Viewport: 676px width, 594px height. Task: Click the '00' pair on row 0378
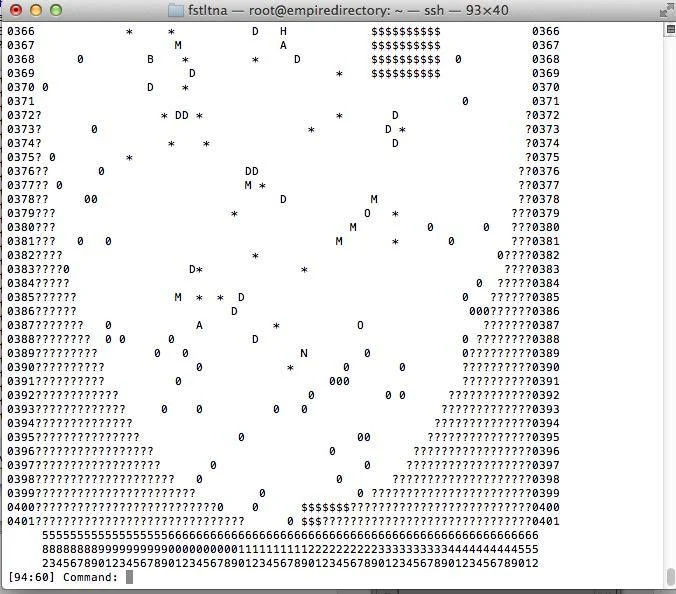[91, 199]
